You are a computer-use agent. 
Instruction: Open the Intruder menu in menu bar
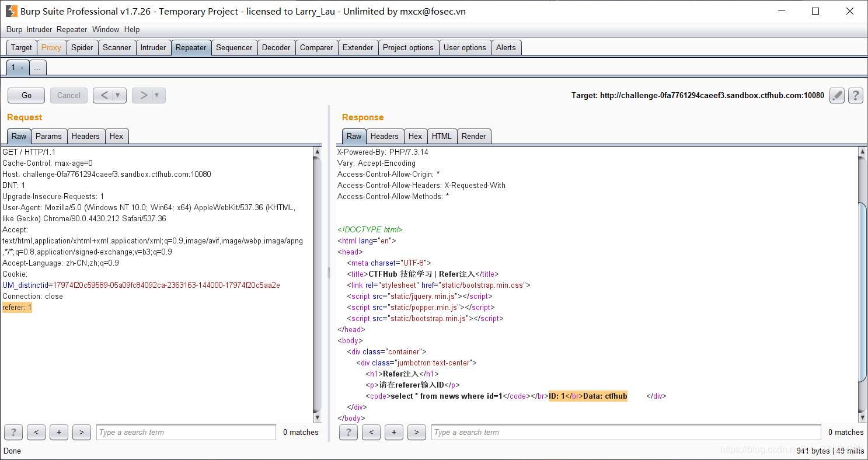coord(39,29)
